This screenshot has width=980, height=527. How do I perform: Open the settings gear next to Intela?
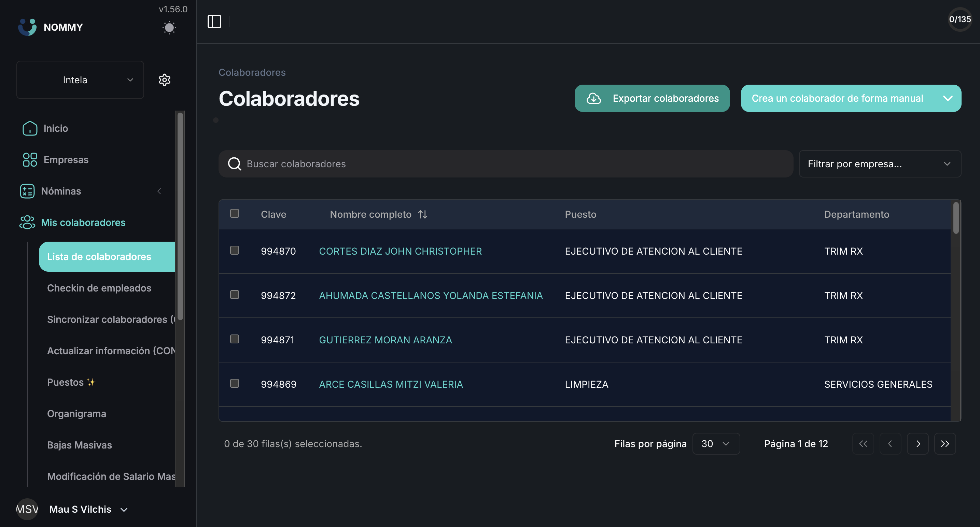coord(164,80)
